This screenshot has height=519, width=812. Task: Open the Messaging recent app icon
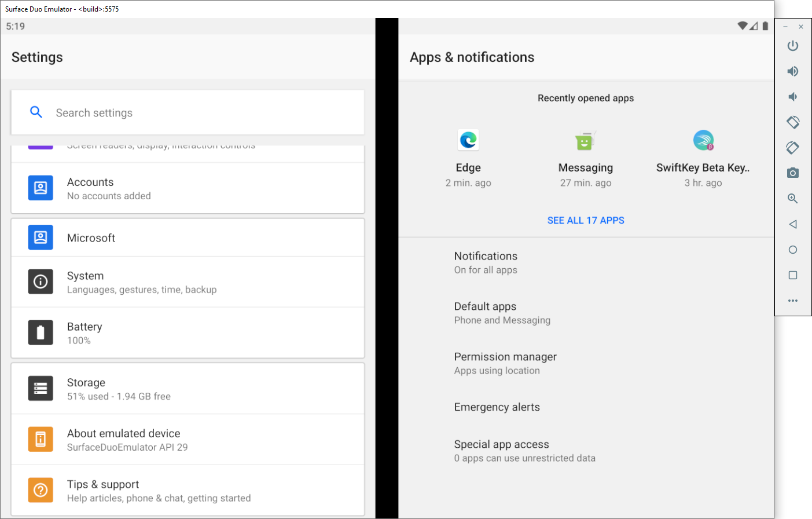pyautogui.click(x=585, y=140)
